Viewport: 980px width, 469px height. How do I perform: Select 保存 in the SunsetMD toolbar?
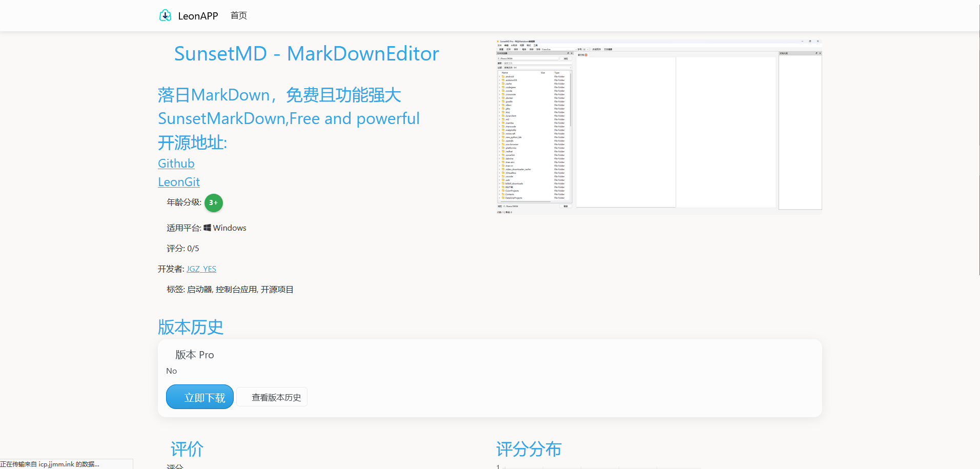pos(515,49)
